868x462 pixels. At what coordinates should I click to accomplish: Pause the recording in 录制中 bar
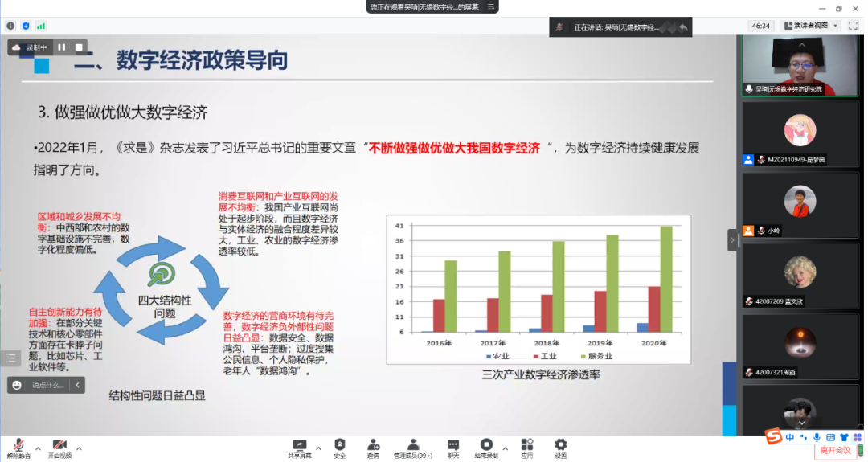click(62, 47)
